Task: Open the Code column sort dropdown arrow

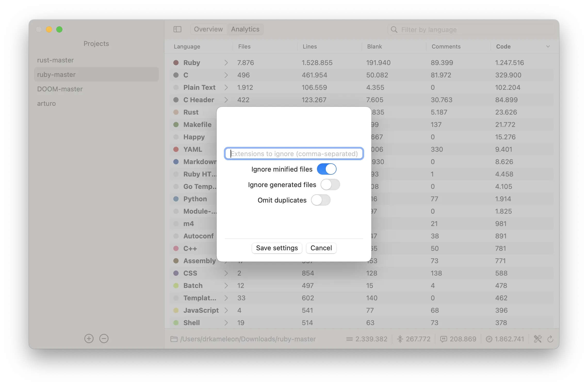Action: coord(548,46)
